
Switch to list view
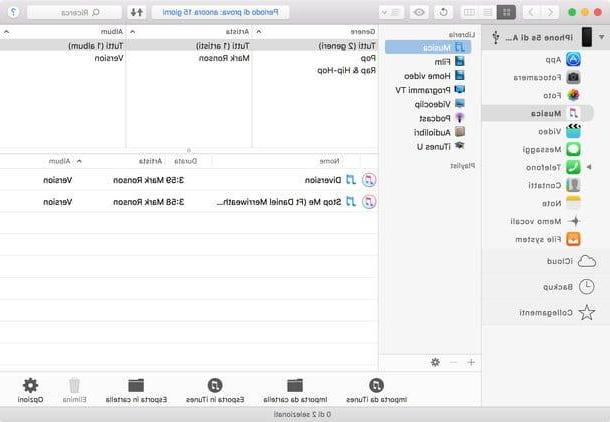click(x=487, y=12)
